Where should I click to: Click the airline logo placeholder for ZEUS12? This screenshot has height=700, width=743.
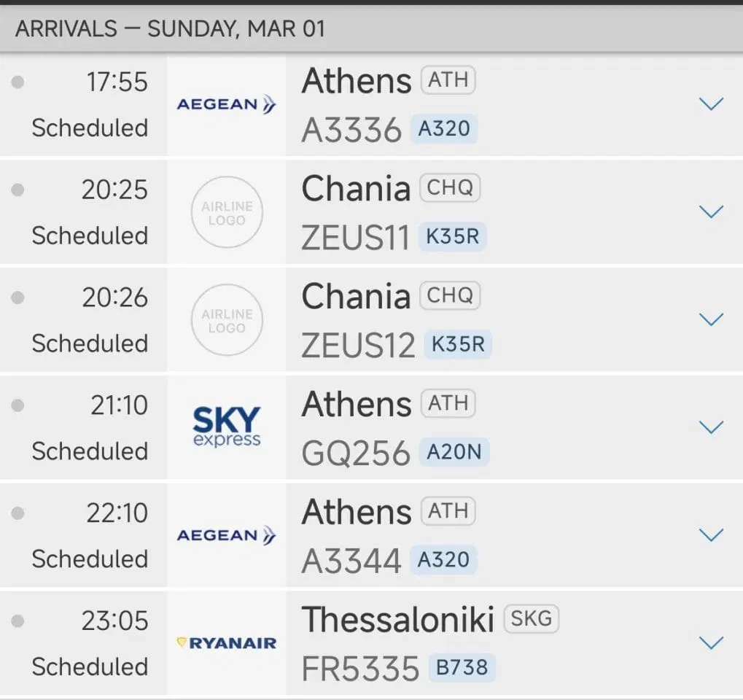coord(227,321)
